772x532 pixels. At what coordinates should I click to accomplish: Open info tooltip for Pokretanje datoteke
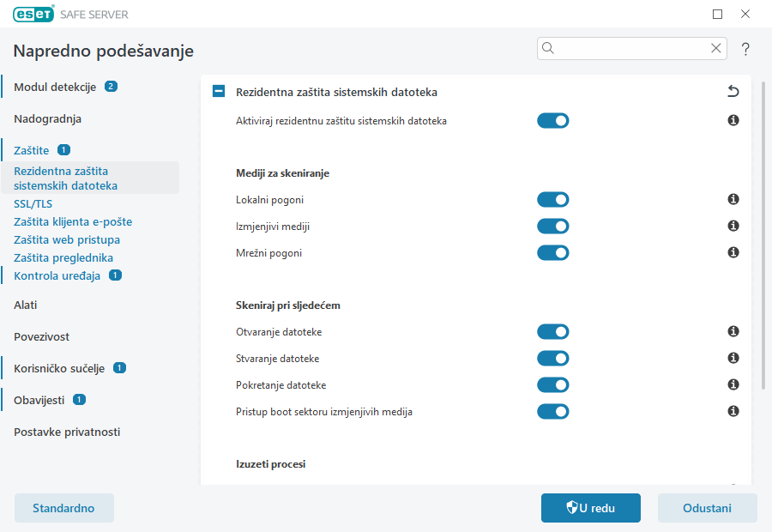click(733, 384)
